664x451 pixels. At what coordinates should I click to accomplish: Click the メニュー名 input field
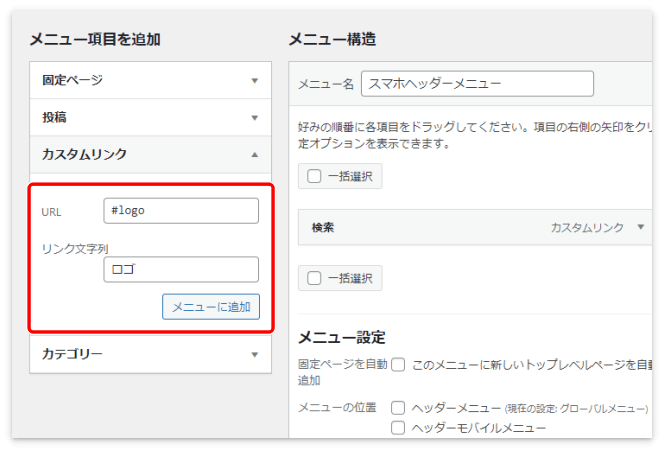[477, 84]
